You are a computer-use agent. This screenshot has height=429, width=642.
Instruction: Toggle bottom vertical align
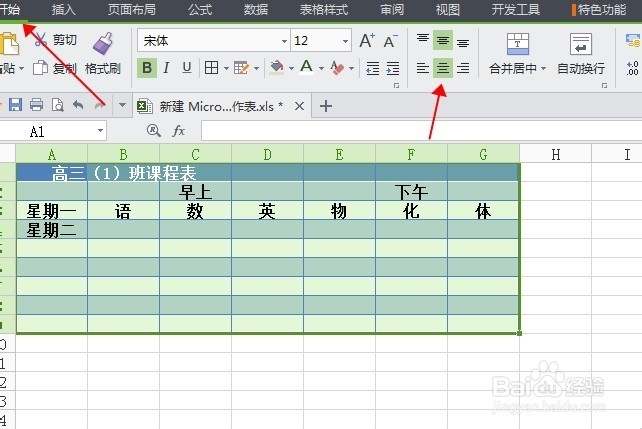[x=463, y=41]
